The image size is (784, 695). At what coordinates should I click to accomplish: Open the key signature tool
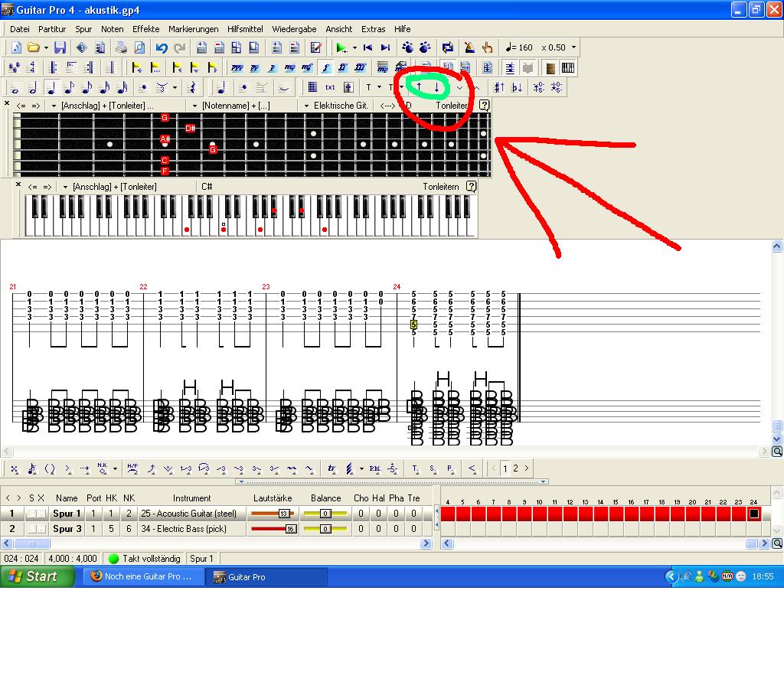click(x=14, y=67)
